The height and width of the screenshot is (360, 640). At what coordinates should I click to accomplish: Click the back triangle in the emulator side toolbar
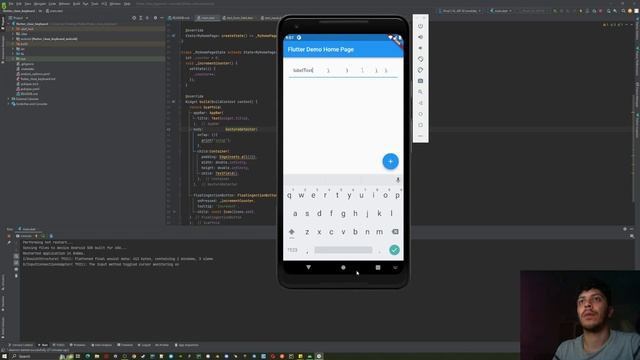(420, 103)
